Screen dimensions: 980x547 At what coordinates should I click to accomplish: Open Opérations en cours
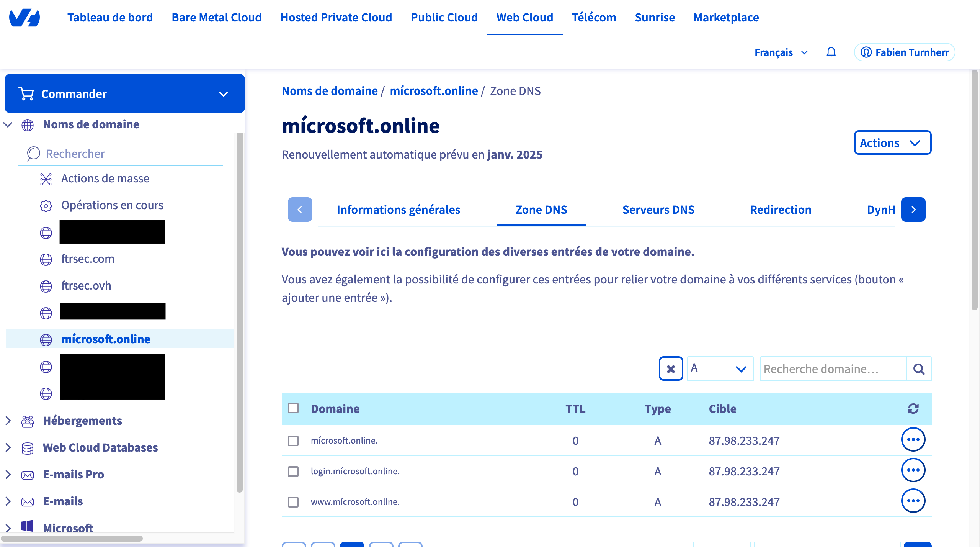tap(112, 205)
